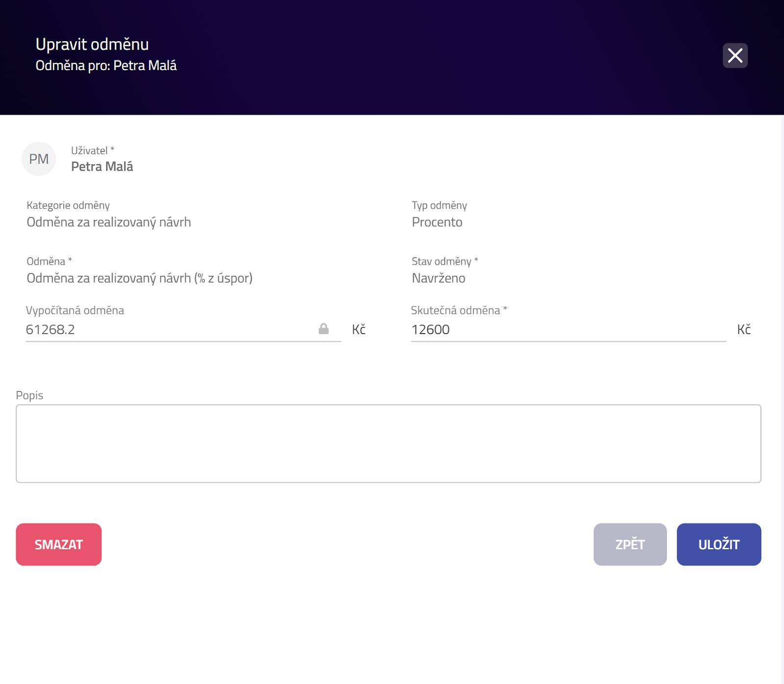The image size is (784, 684).
Task: Click the Skutečná odměna label
Action: pyautogui.click(x=456, y=310)
